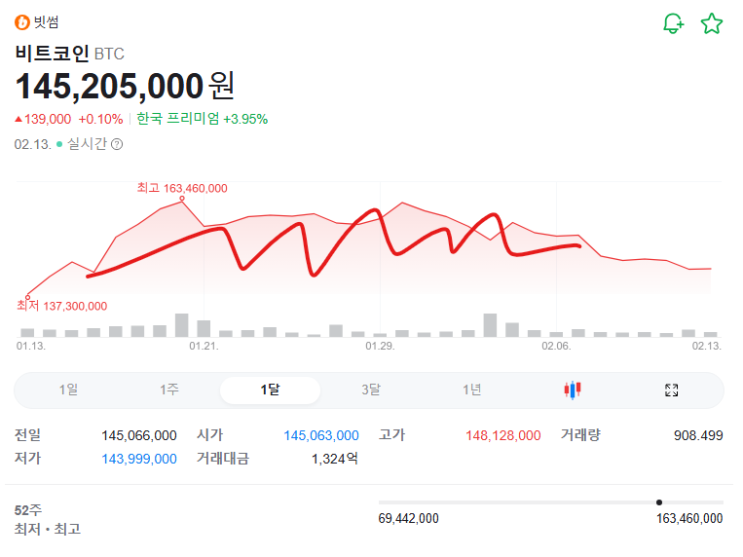The width and height of the screenshot is (743, 557).
Task: Click the 고가 148,128,000 value
Action: [503, 435]
